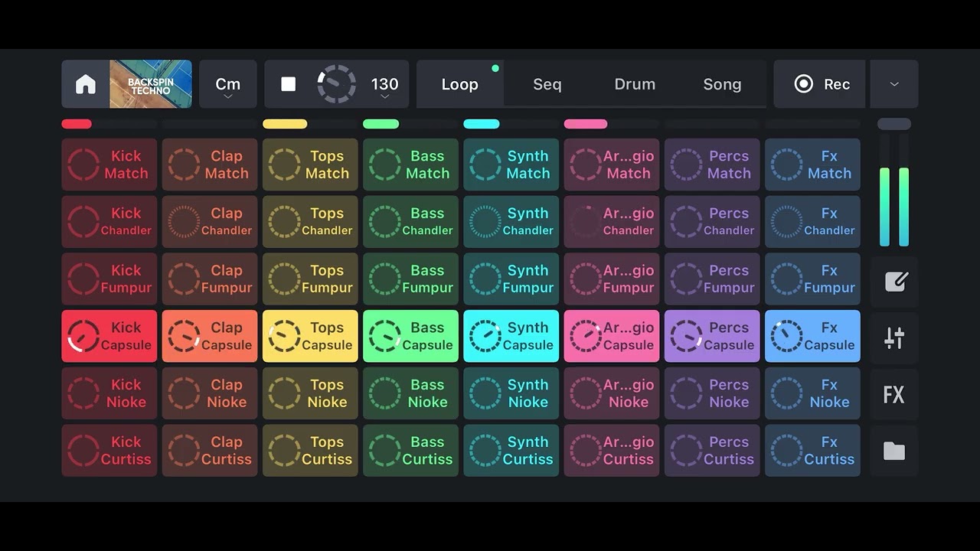This screenshot has width=980, height=551.
Task: Stop the active Percs Capsule pad
Action: 712,336
